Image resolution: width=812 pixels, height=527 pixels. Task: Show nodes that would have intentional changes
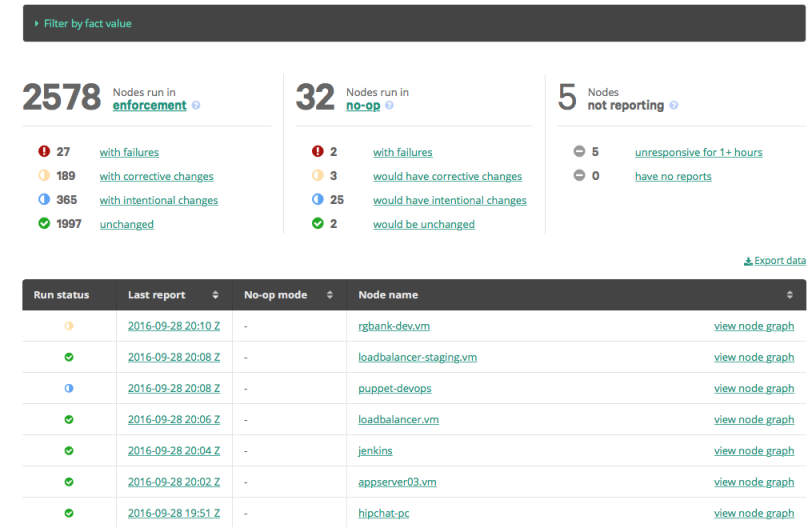(450, 200)
